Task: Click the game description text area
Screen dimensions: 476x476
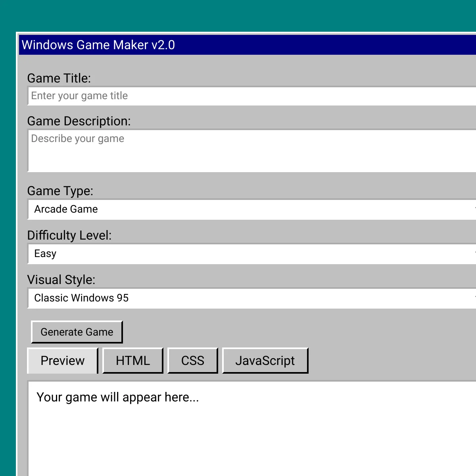Action: coord(238,150)
